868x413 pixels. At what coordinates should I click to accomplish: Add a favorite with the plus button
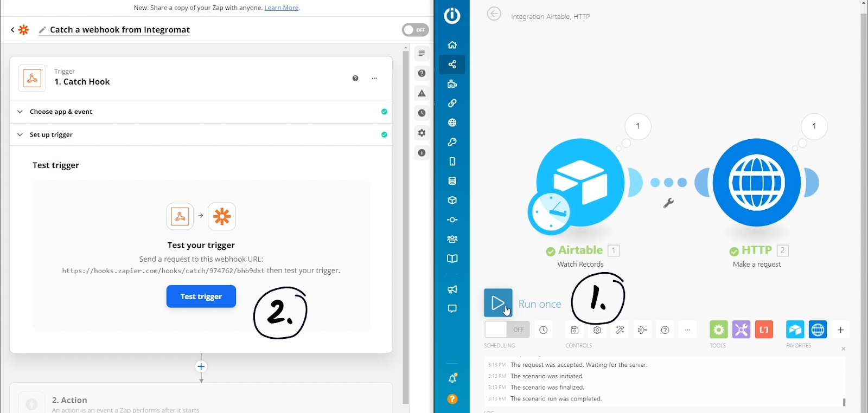(840, 330)
